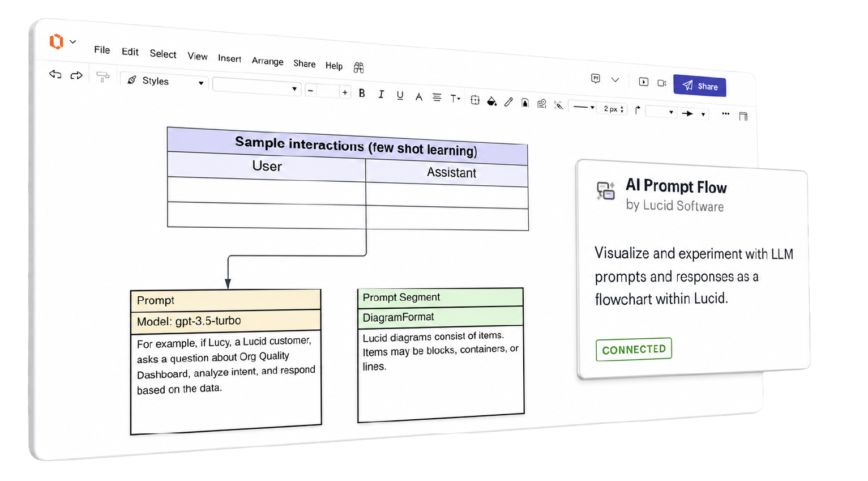Viewport: 868px width, 481px height.
Task: Increase font size with plus button
Action: pyautogui.click(x=345, y=92)
